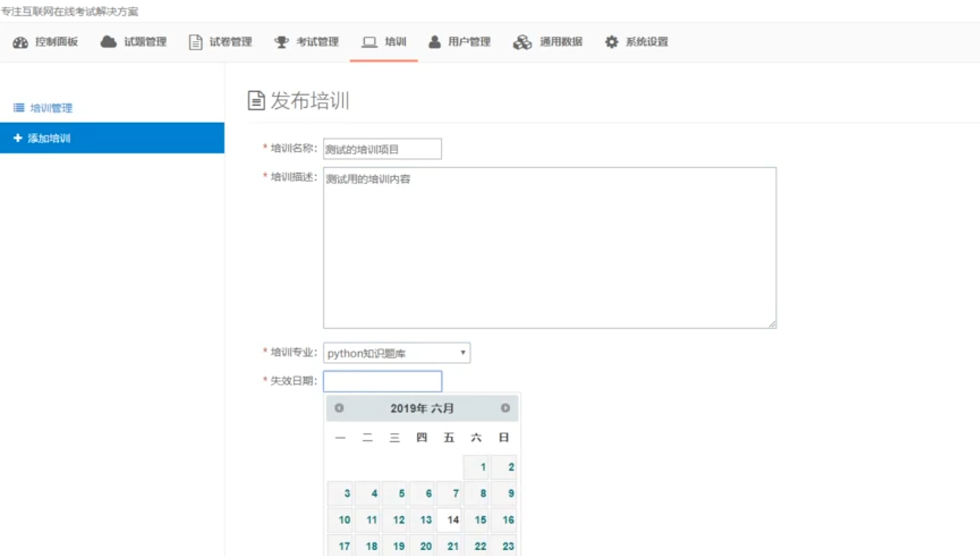This screenshot has width=980, height=556.
Task: Pick June 8 in the calendar
Action: click(478, 493)
